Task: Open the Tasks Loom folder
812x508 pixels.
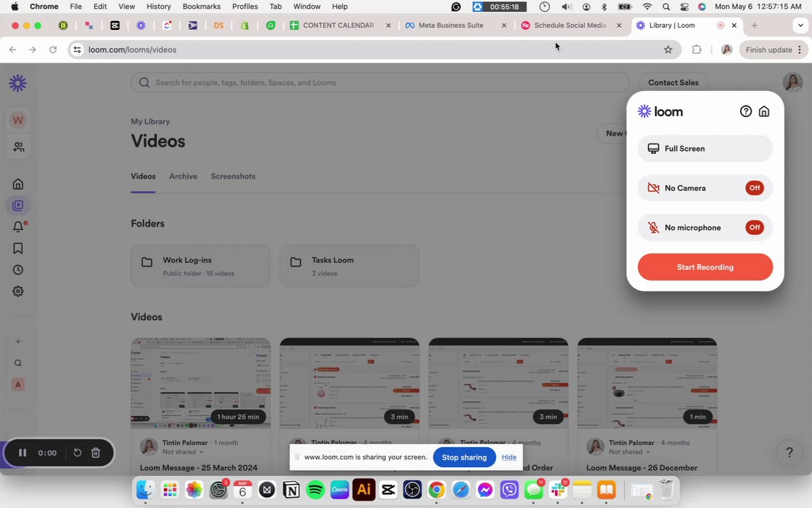Action: (x=350, y=266)
